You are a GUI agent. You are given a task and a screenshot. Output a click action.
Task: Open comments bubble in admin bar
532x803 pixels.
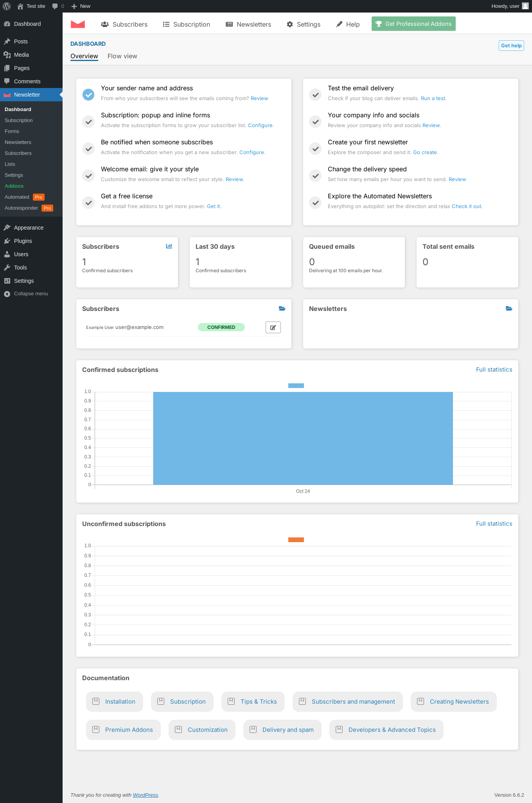58,6
